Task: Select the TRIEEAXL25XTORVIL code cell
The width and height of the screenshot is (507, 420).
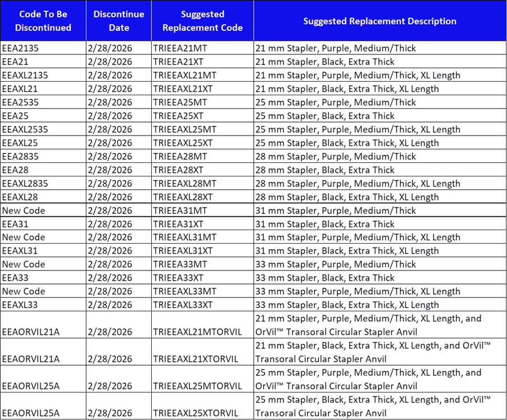Action: [196, 413]
